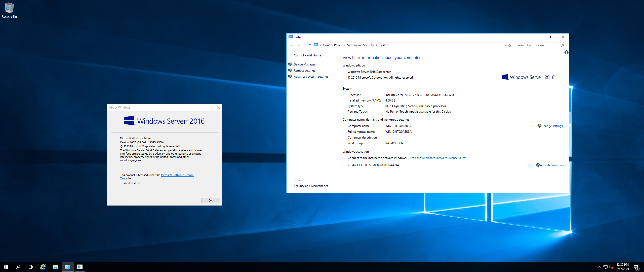Expand the chevron before Control Panel breadcrumb
The width and height of the screenshot is (644, 272).
coord(320,45)
